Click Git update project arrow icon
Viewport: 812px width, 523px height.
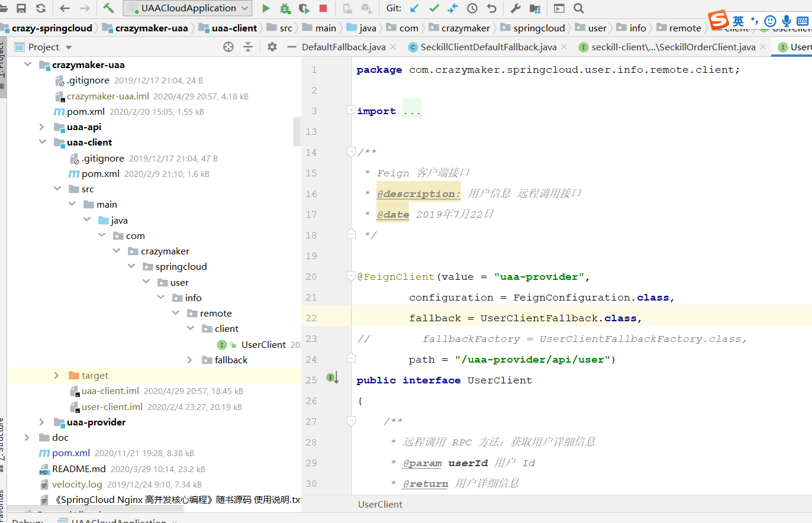pos(414,8)
